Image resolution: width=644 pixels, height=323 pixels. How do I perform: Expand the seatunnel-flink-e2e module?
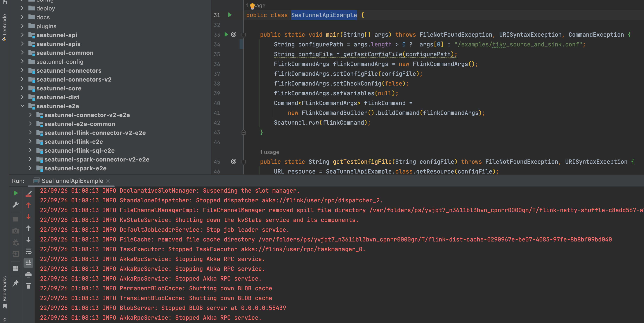click(30, 142)
